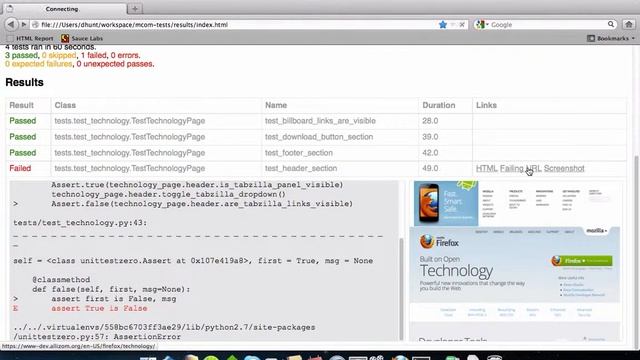Click the Results heading

click(x=24, y=82)
